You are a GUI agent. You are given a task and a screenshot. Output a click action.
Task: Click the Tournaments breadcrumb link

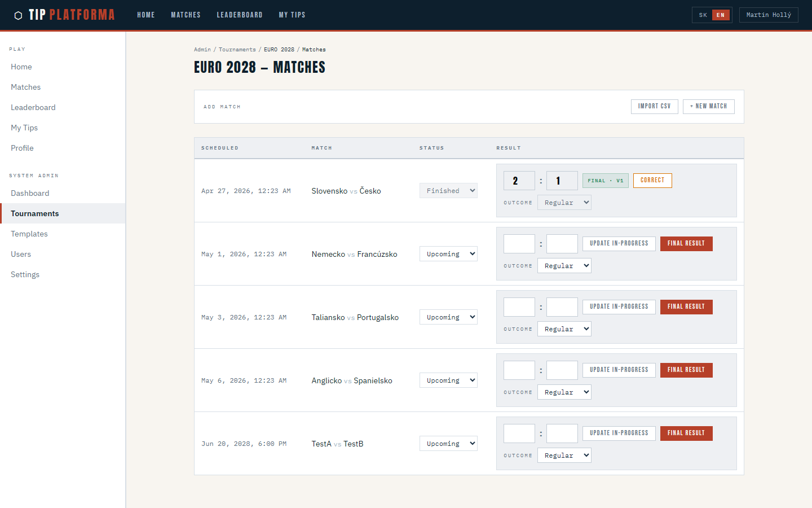click(237, 50)
